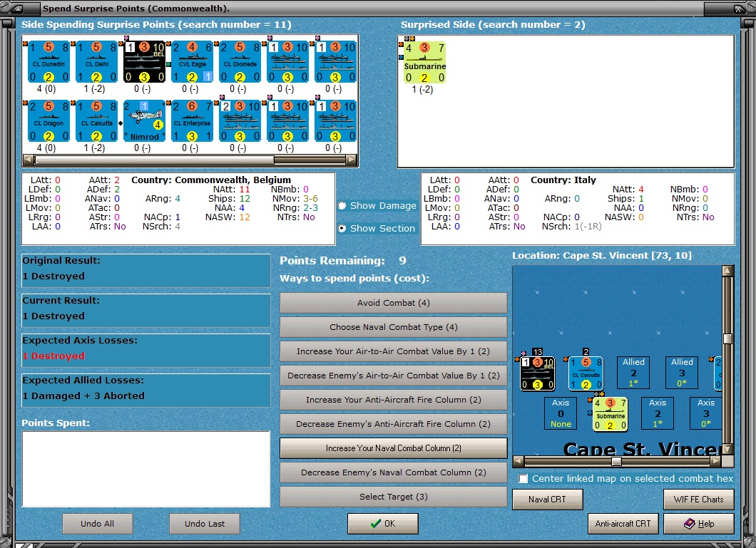This screenshot has width=756, height=548.
Task: Select the CL Dunedin ship counter
Action: click(48, 62)
